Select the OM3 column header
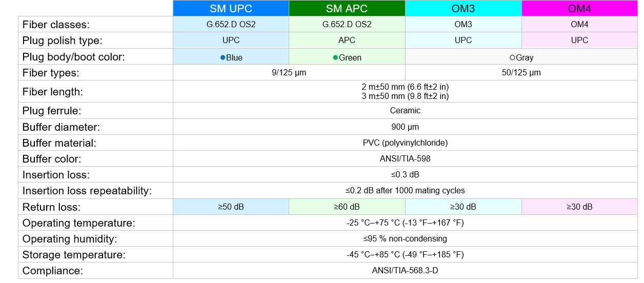Viewport: 644px width, 283px height. [464, 9]
